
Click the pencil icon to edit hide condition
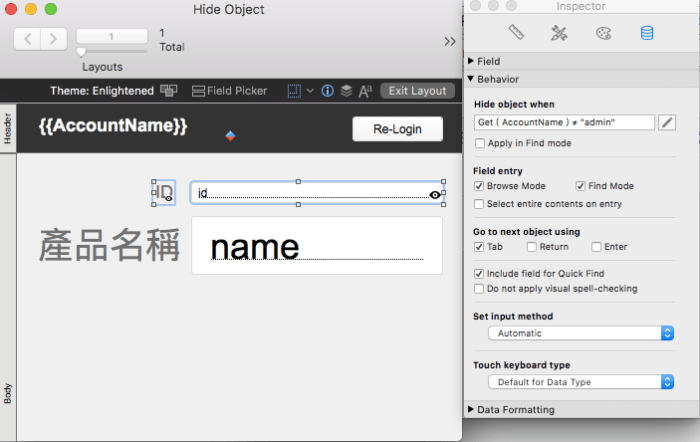coord(667,122)
